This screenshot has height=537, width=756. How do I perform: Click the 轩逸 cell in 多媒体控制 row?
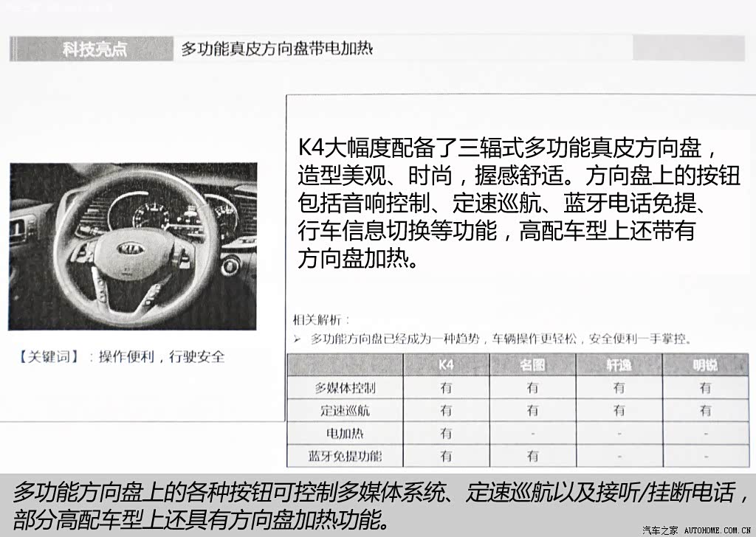pos(619,388)
